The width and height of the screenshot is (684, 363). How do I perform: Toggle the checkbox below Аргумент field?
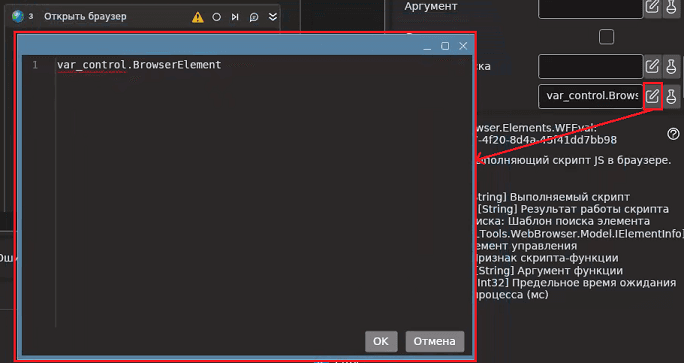[x=606, y=37]
